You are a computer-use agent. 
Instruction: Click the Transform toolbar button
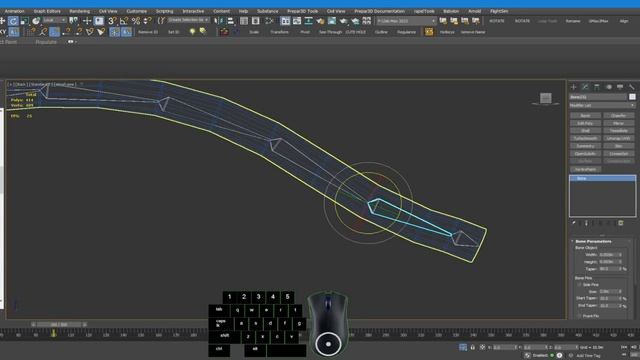[279, 32]
